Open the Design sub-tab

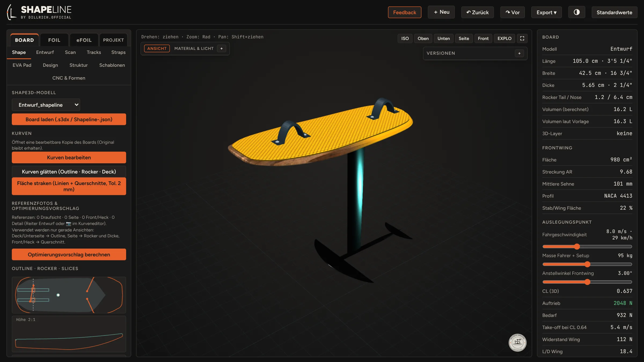pyautogui.click(x=50, y=65)
